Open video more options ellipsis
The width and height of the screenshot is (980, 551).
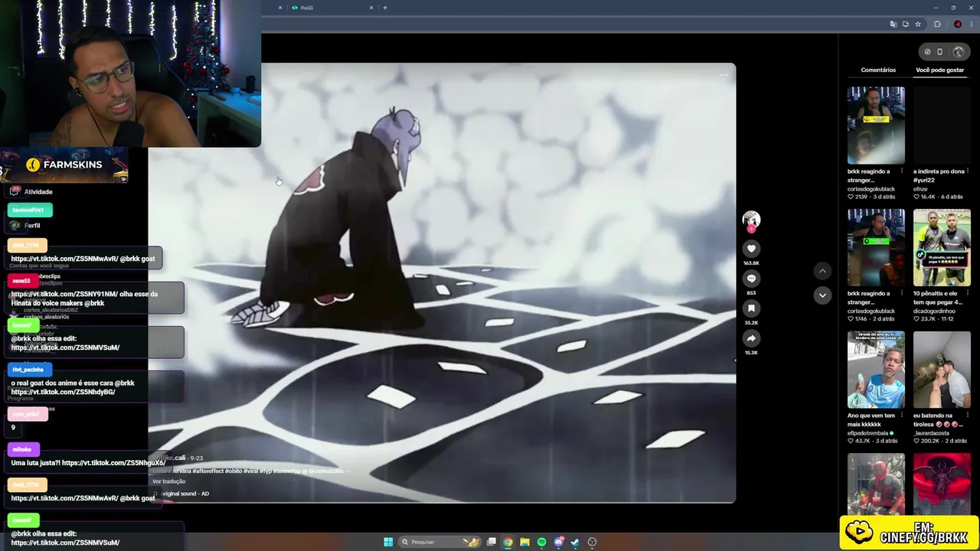[x=724, y=75]
